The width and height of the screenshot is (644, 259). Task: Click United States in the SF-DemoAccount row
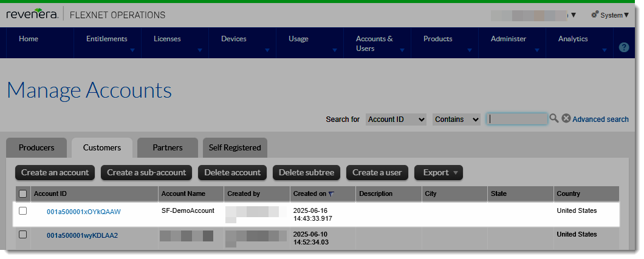pos(577,210)
